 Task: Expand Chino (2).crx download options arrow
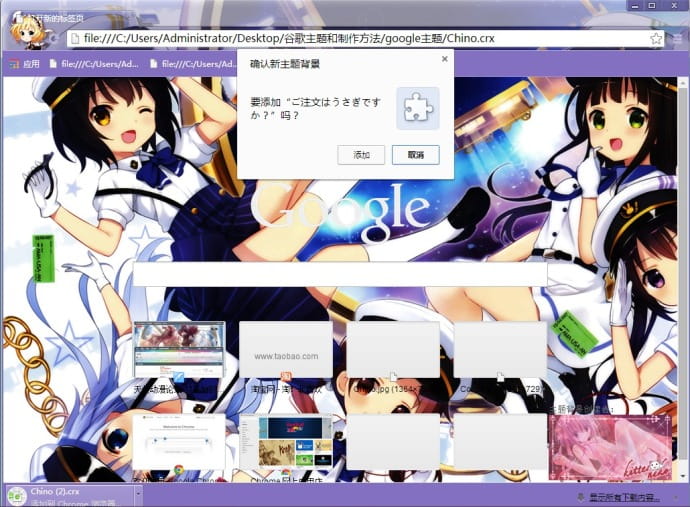pos(138,496)
